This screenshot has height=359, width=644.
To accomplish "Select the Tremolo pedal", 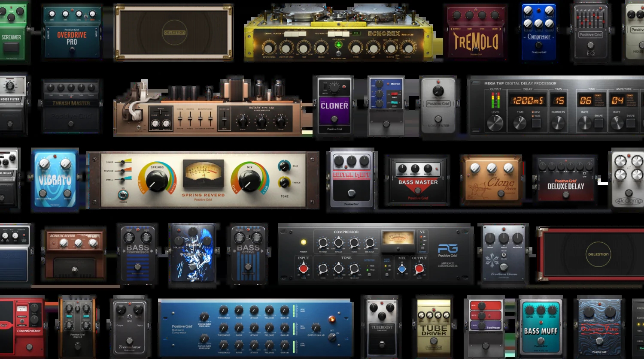I will 476,33.
